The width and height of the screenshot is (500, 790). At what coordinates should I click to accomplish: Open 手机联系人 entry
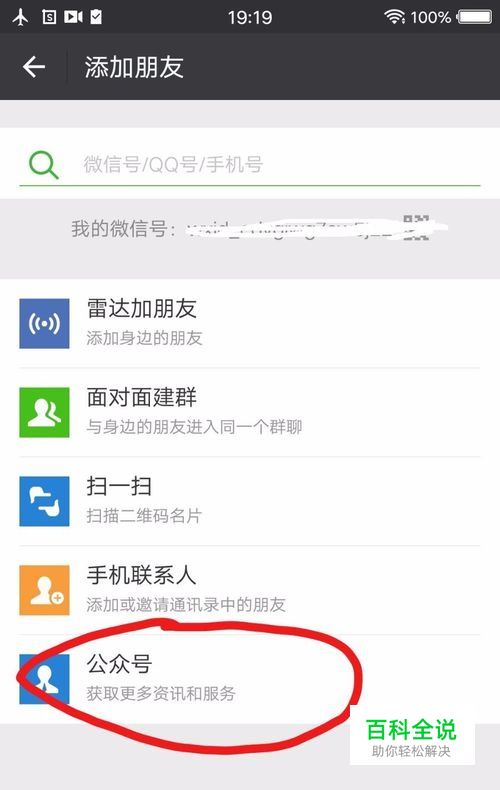(250, 589)
